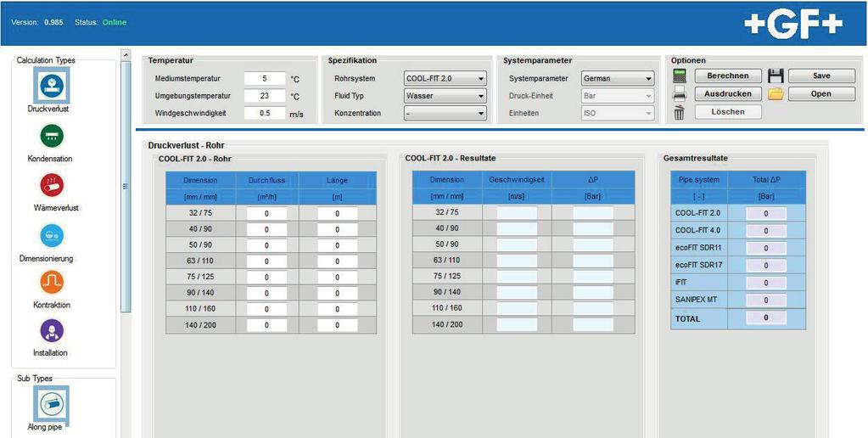Click the yellow folder open icon
The height and width of the screenshot is (438, 868).
point(776,94)
